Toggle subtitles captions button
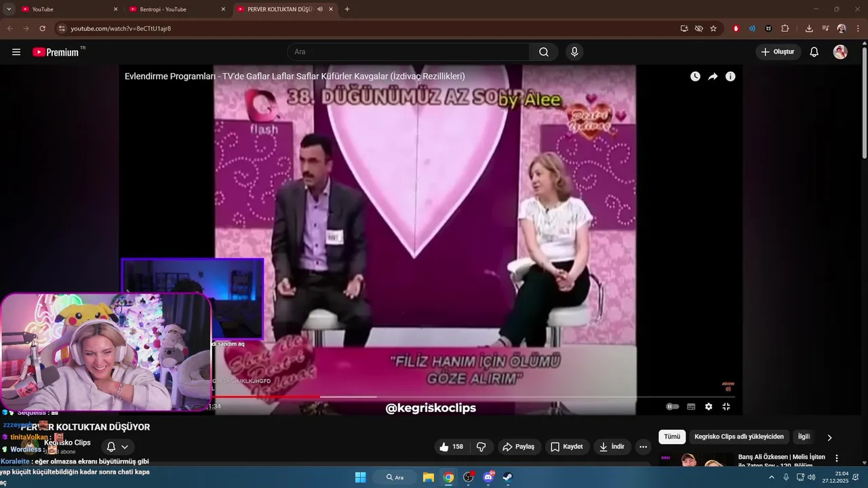This screenshot has height=488, width=868. (691, 407)
